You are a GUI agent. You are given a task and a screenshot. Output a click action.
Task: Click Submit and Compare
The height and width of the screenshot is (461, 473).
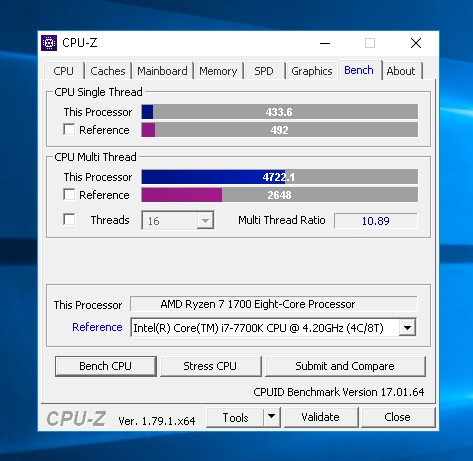click(345, 366)
